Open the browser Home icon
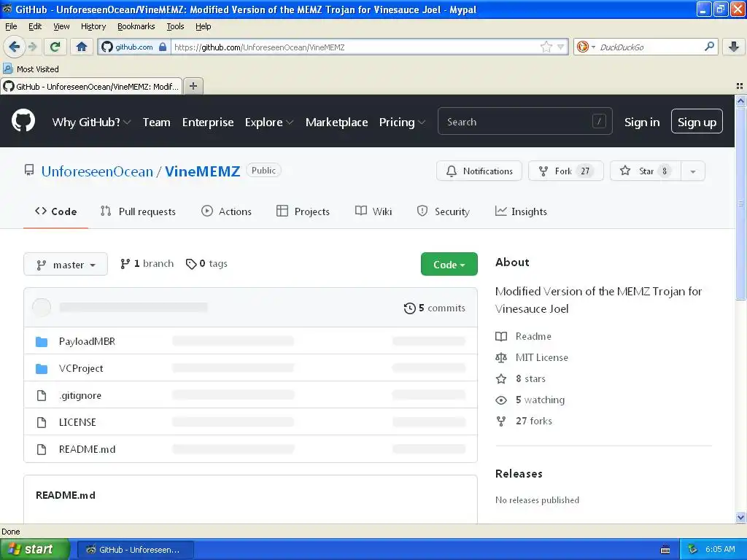Viewport: 747px width, 560px height. 82,47
